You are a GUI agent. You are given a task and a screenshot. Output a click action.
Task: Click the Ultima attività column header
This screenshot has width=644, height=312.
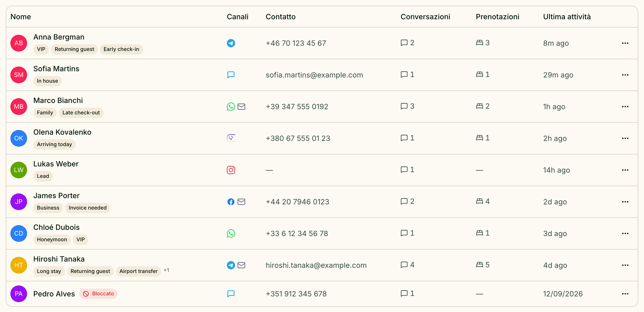click(567, 17)
